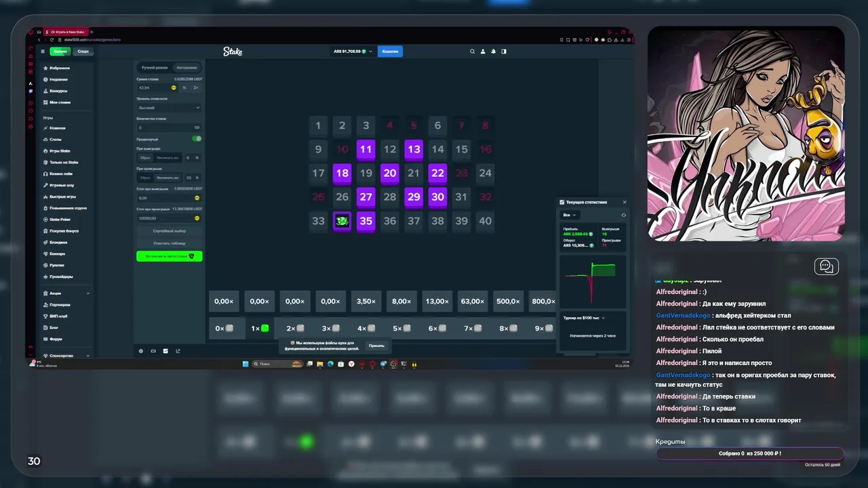Open the notifications bell icon
The height and width of the screenshot is (488, 868).
click(x=493, y=52)
